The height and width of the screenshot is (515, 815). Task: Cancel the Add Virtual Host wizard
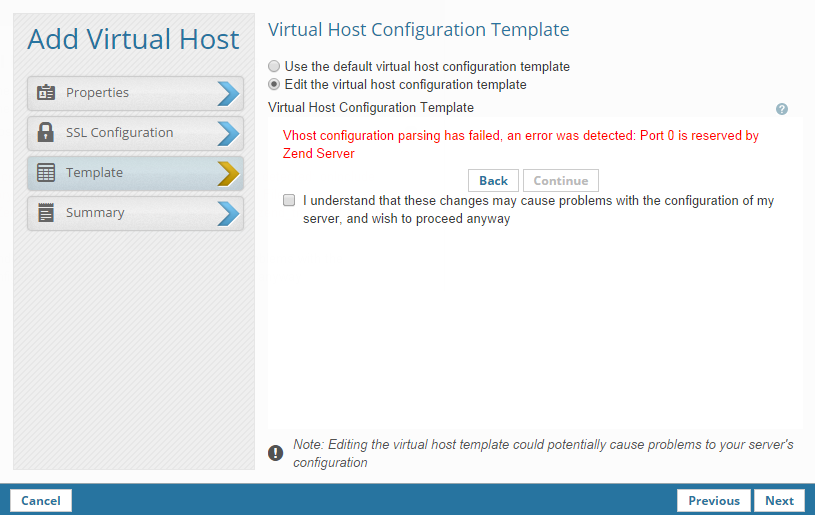[x=41, y=500]
